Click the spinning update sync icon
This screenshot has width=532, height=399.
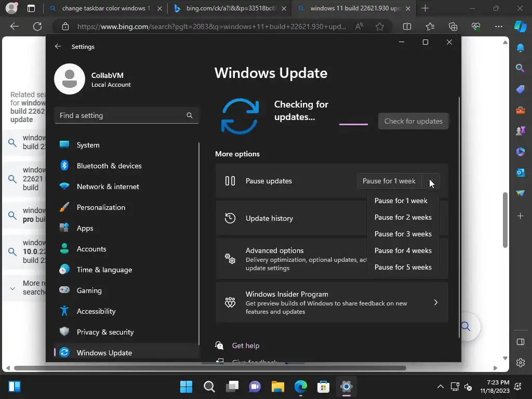click(x=240, y=116)
